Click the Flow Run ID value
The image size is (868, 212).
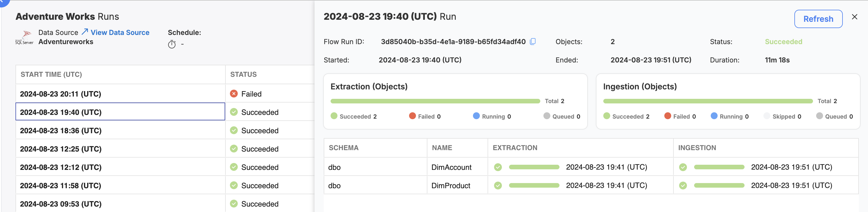pos(453,42)
